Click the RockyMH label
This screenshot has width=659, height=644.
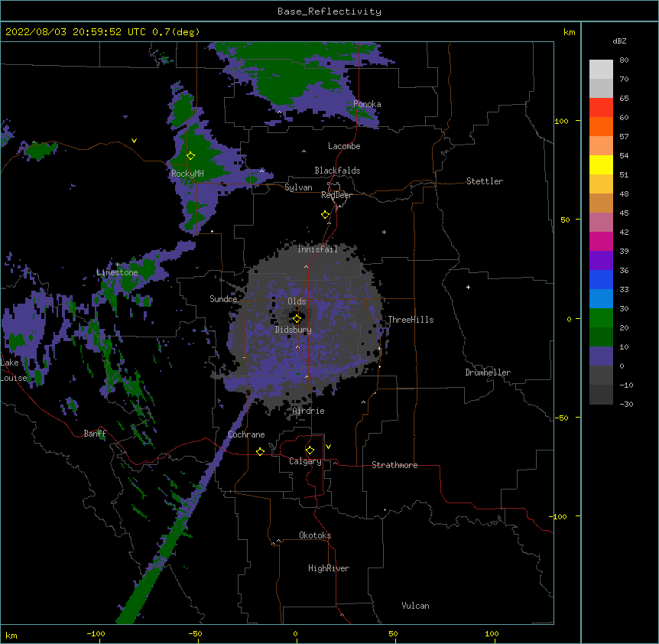187,174
